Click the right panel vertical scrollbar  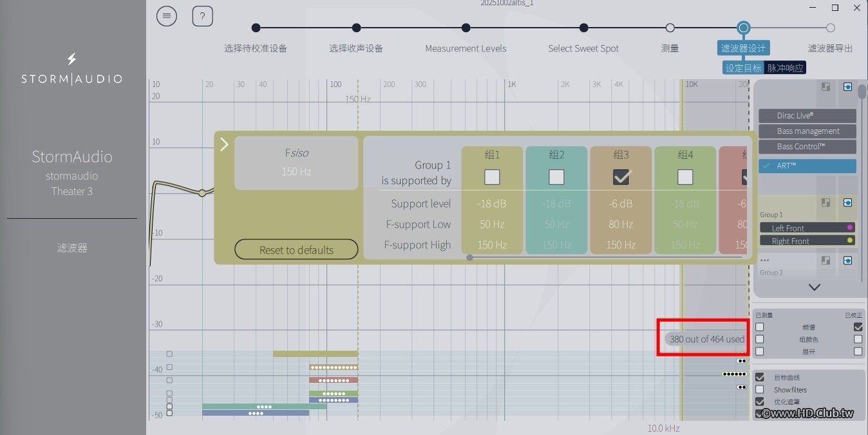point(862,91)
